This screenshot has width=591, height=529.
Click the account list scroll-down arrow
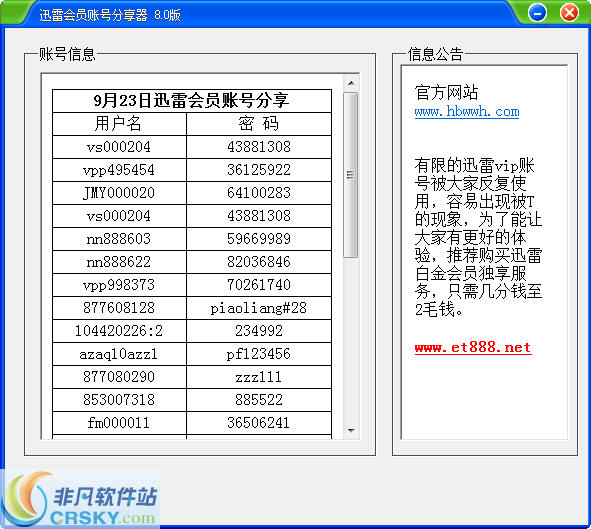tap(351, 430)
